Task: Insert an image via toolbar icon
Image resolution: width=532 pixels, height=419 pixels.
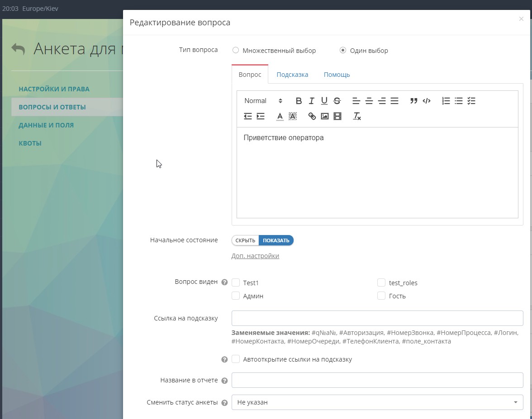Action: (x=324, y=116)
